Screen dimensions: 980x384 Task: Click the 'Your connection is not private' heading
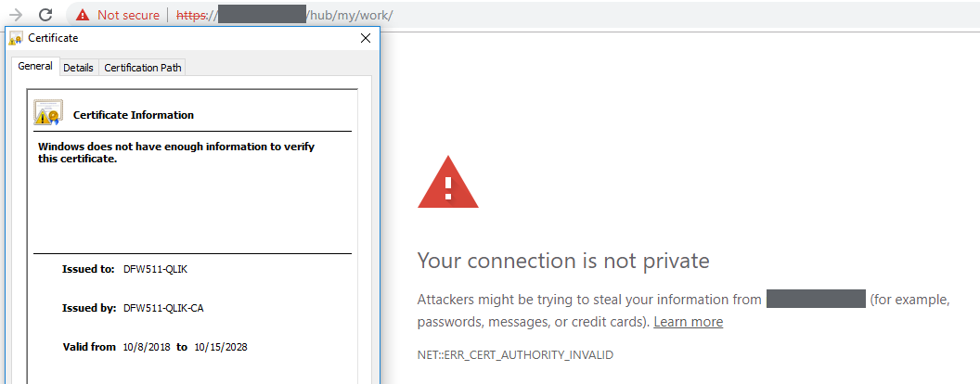(x=563, y=261)
